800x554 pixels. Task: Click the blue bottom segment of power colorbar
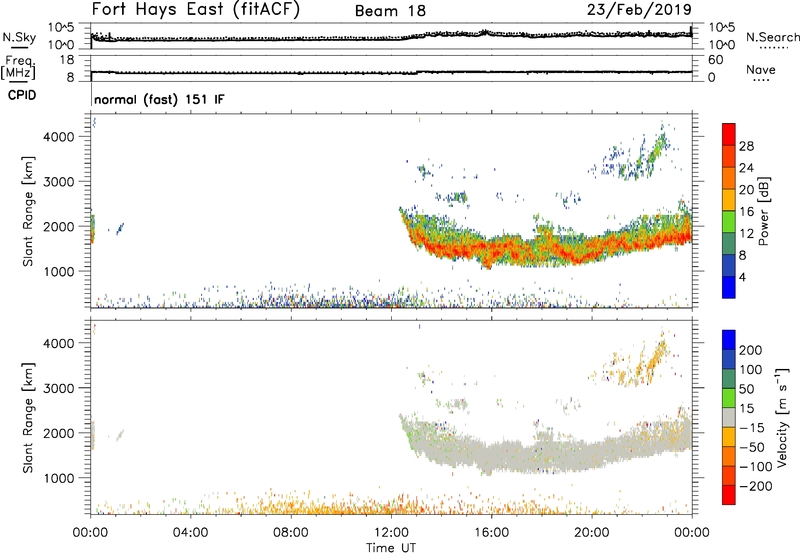click(729, 287)
